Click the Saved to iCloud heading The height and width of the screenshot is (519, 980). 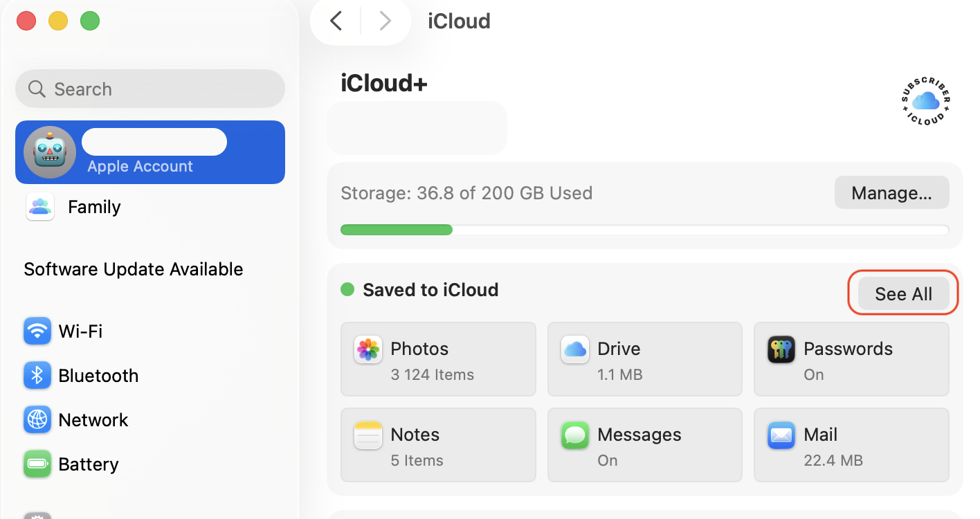[x=430, y=289]
